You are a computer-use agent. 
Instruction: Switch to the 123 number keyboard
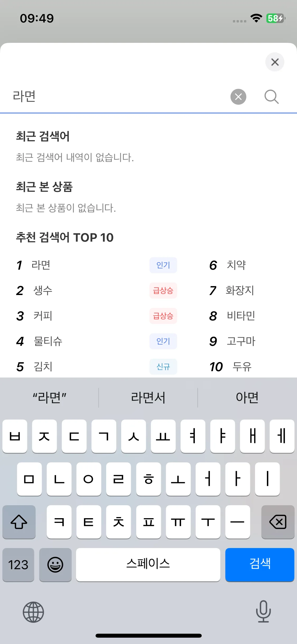[18, 565]
